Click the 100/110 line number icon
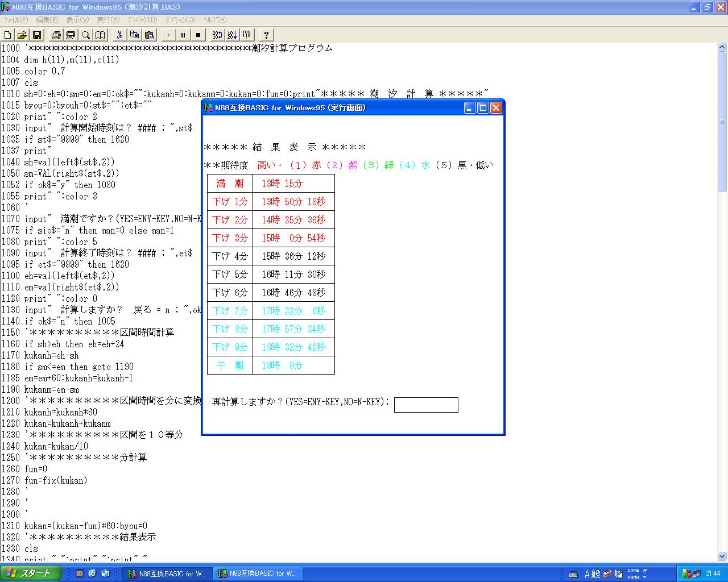The image size is (728, 582). tap(247, 35)
